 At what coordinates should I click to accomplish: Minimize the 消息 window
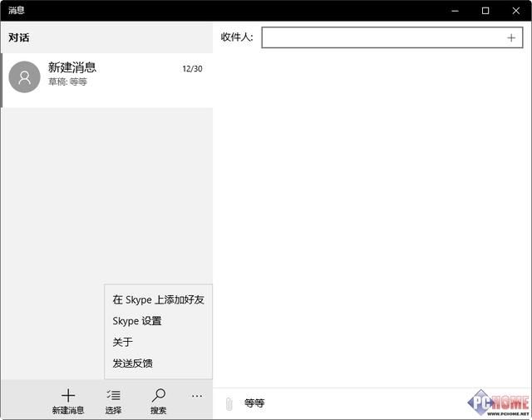[455, 11]
